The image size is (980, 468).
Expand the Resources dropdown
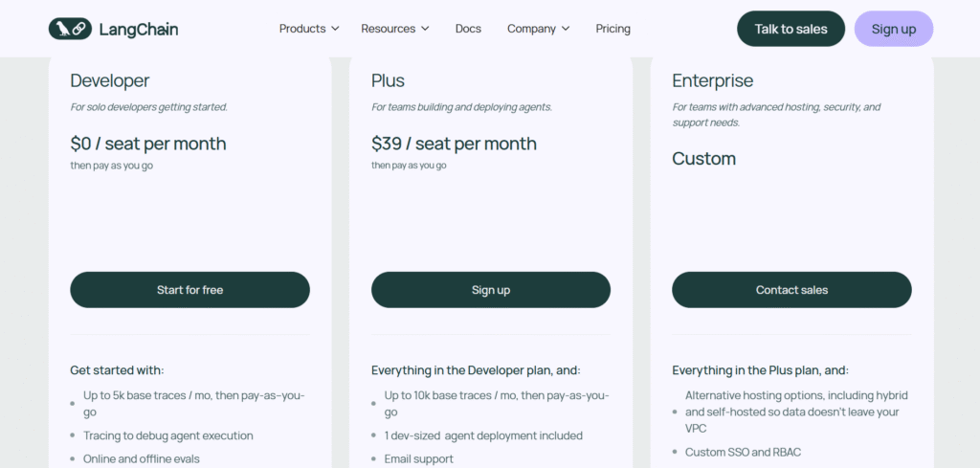tap(395, 29)
